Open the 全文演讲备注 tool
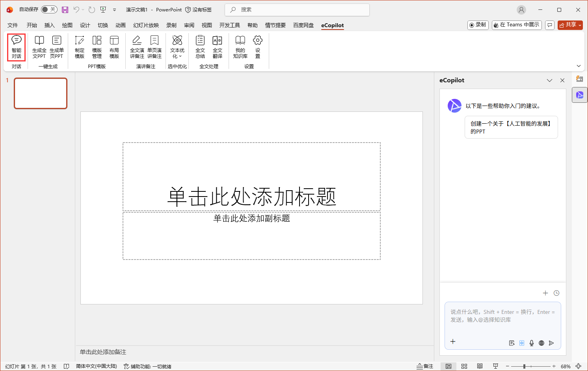The image size is (588, 371). click(x=137, y=47)
